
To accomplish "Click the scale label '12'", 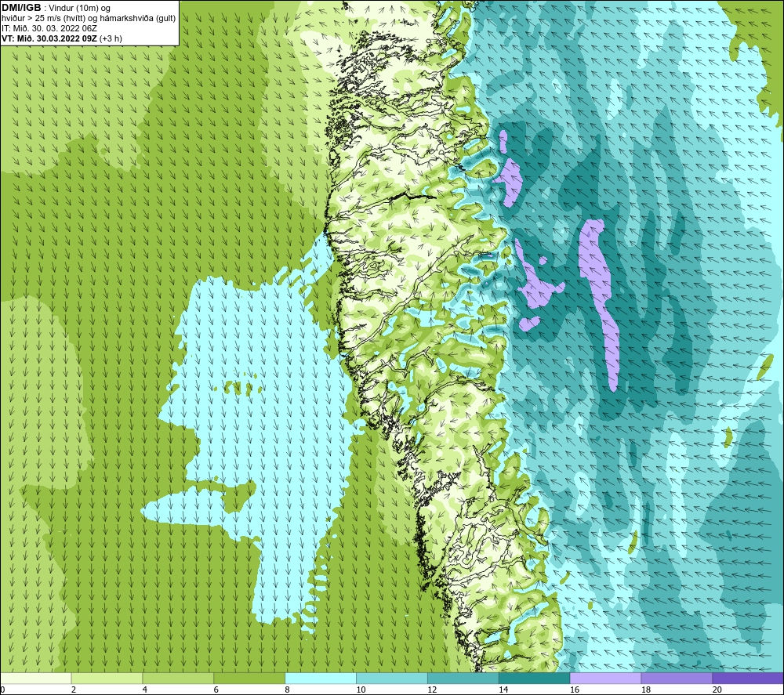I will click(x=432, y=690).
